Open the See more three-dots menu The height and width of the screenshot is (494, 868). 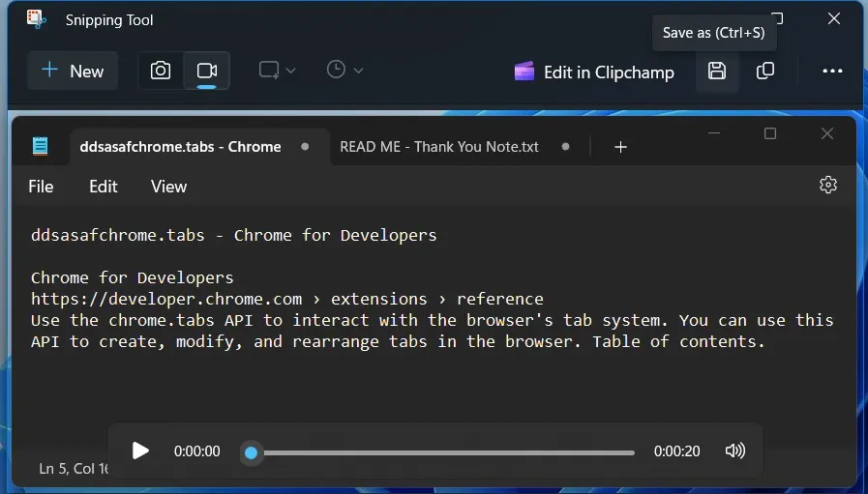click(832, 71)
